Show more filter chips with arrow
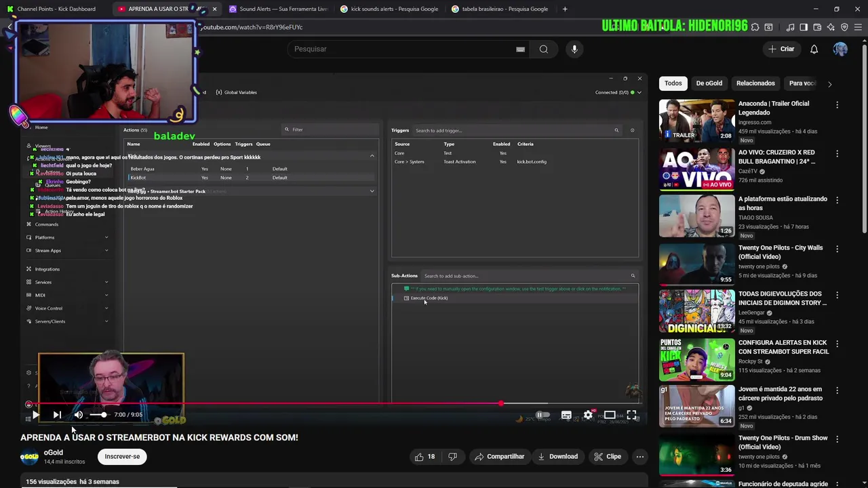 pyautogui.click(x=829, y=84)
